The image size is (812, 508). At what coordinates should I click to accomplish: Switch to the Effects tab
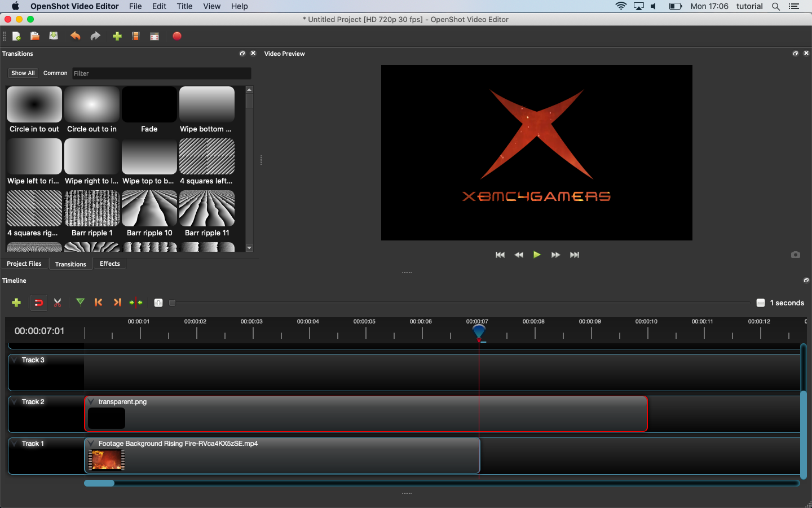109,264
